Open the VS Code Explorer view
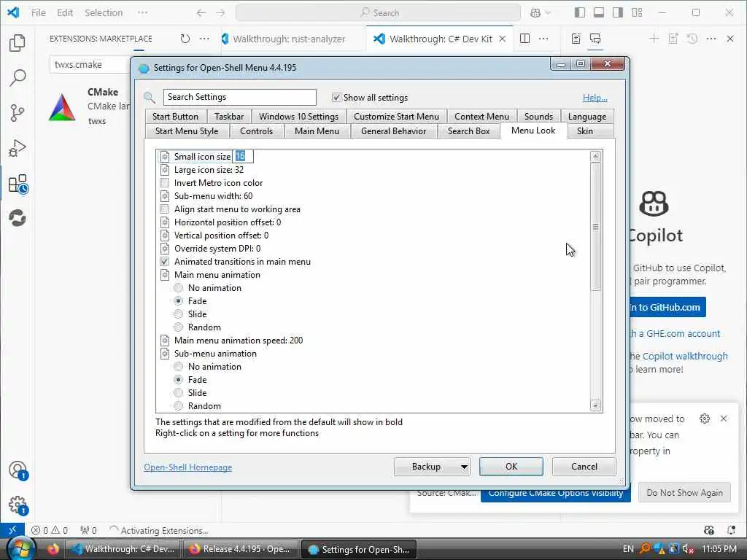Image resolution: width=747 pixels, height=560 pixels. 18,43
